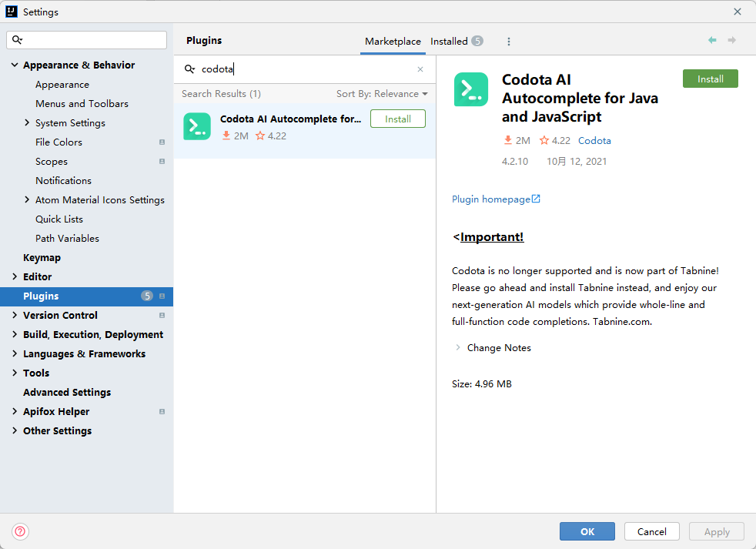The width and height of the screenshot is (756, 549).
Task: Click the version number 4.2.10
Action: 515,162
